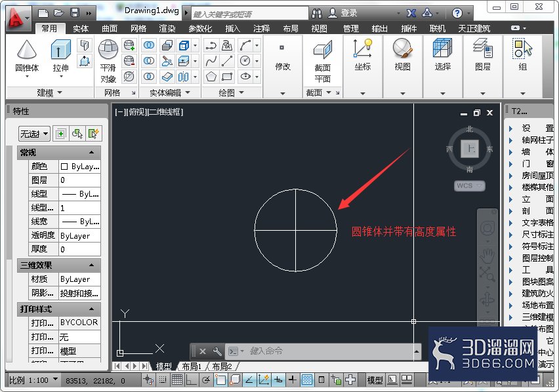
Task: Open the 比例 1:100 scale dropdown
Action: click(33, 380)
